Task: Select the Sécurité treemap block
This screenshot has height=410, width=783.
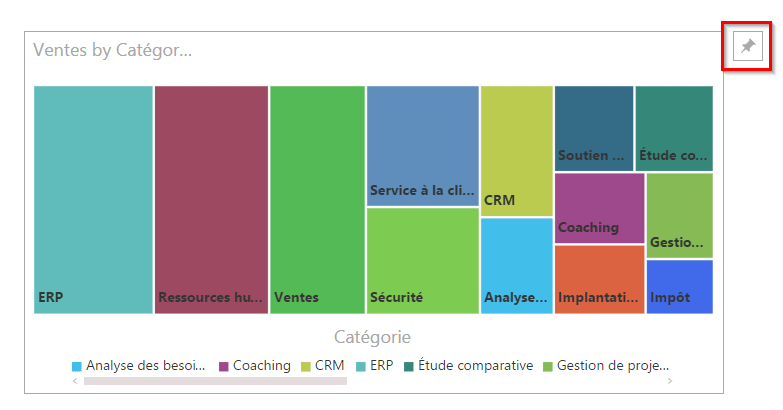Action: tap(422, 260)
